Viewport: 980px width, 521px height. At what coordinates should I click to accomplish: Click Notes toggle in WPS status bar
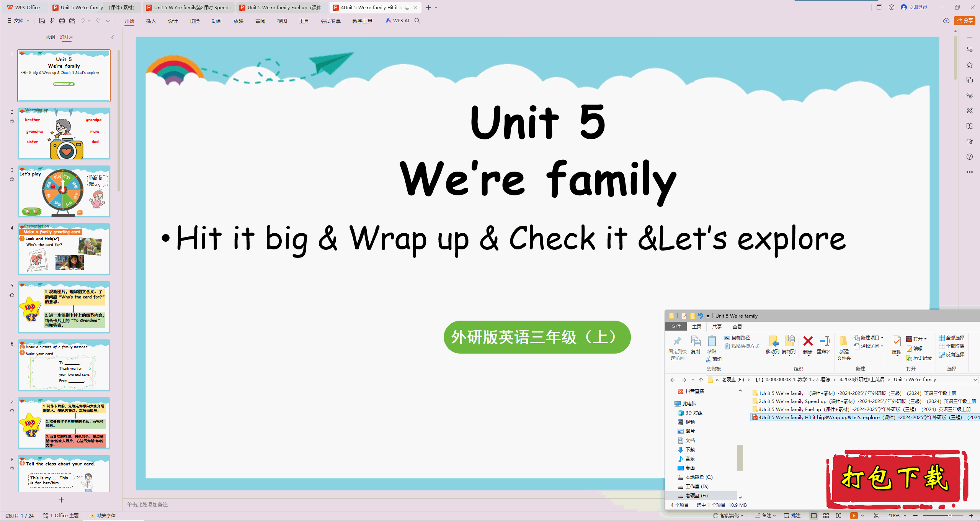pos(765,516)
